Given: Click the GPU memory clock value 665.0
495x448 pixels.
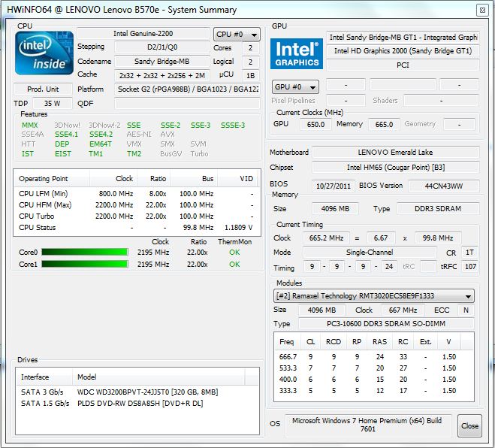Looking at the screenshot, I should [384, 124].
